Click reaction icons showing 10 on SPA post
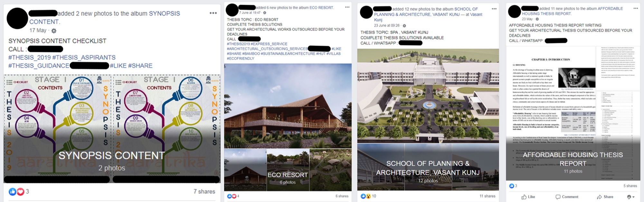644x202 pixels. click(x=366, y=196)
